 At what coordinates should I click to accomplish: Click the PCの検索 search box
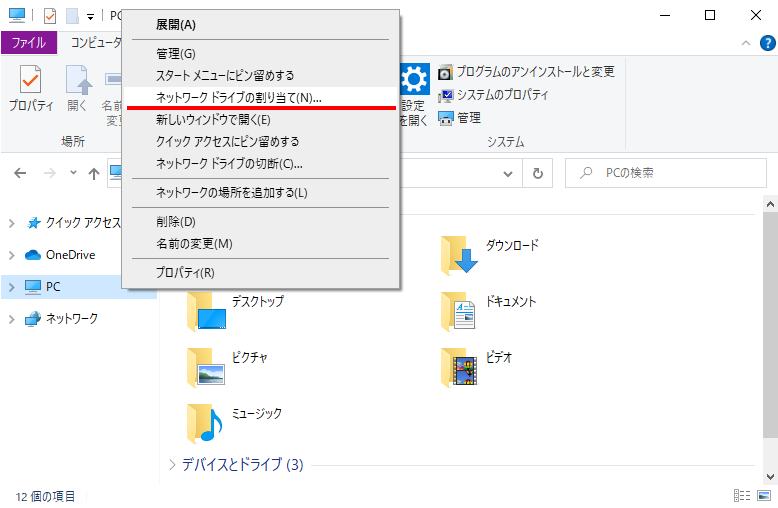click(x=670, y=173)
